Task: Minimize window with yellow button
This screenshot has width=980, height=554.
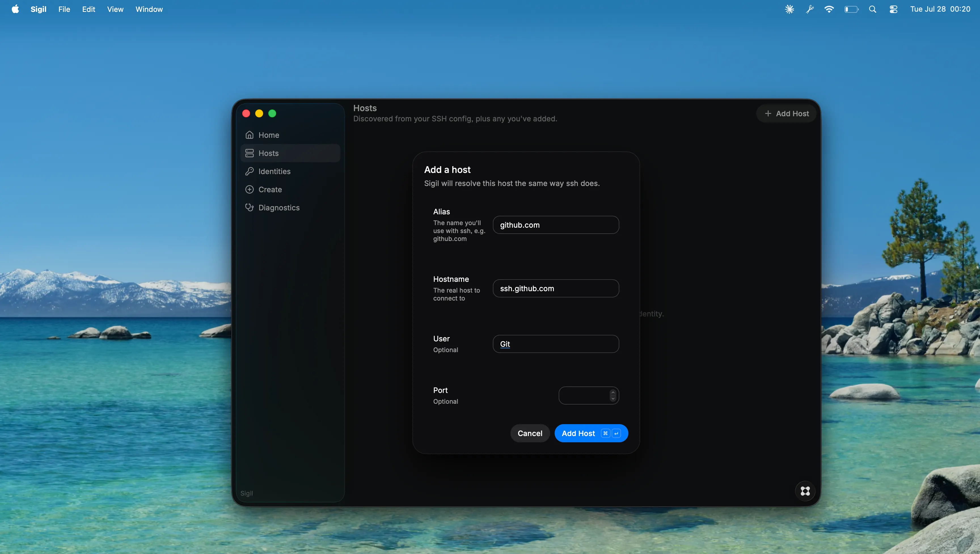Action: pyautogui.click(x=259, y=113)
